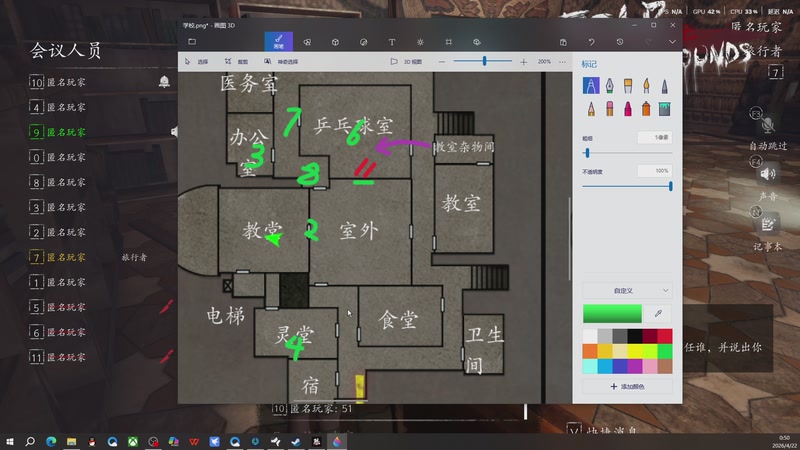
Task: Open the game notebook (记事本)
Action: pyautogui.click(x=767, y=224)
